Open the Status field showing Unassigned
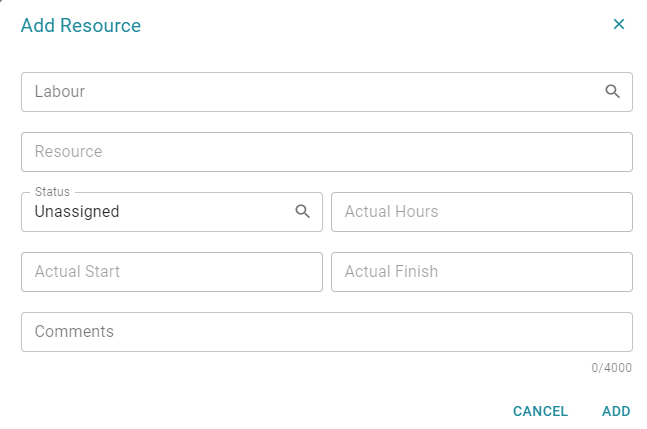647x429 pixels. coord(172,212)
